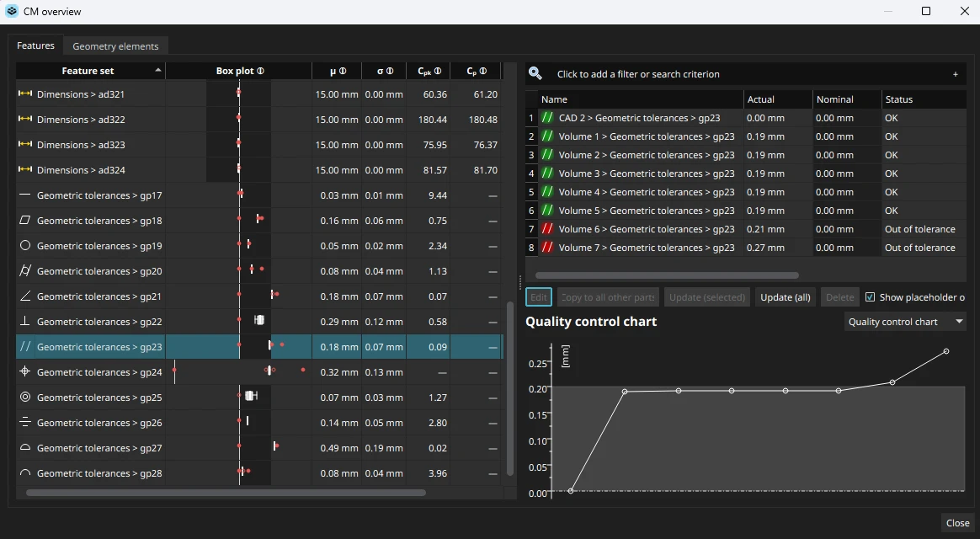
Task: Click the red out-of-tolerance icon for Volume 7
Action: click(x=547, y=248)
